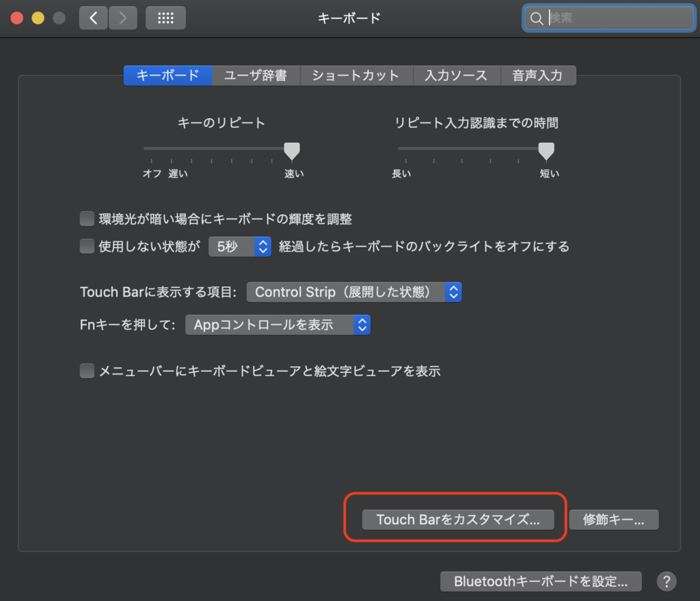Image resolution: width=700 pixels, height=601 pixels.
Task: Switch to the ユーザ辞書 tab
Action: click(x=256, y=75)
